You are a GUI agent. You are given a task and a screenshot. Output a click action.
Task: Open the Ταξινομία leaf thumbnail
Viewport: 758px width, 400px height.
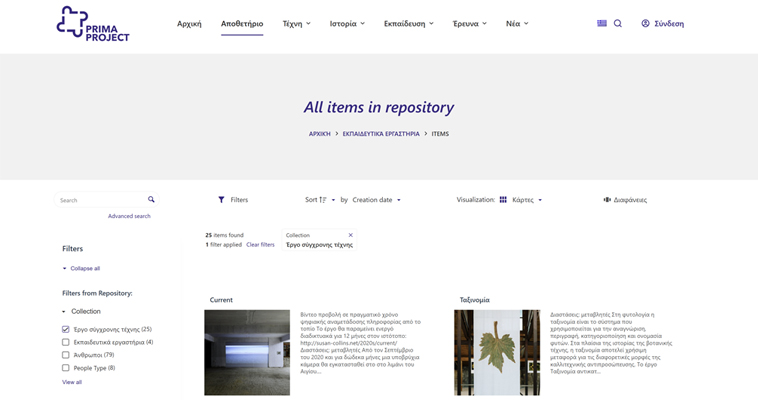[x=497, y=353]
